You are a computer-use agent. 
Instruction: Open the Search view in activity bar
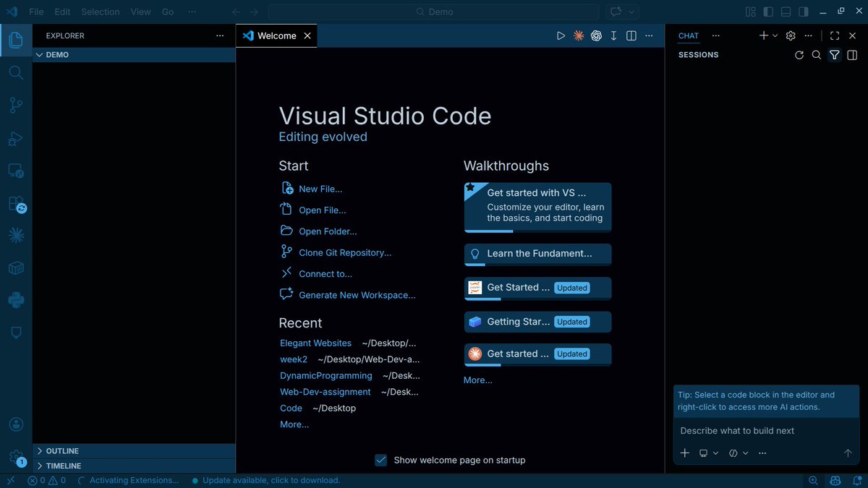tap(16, 72)
